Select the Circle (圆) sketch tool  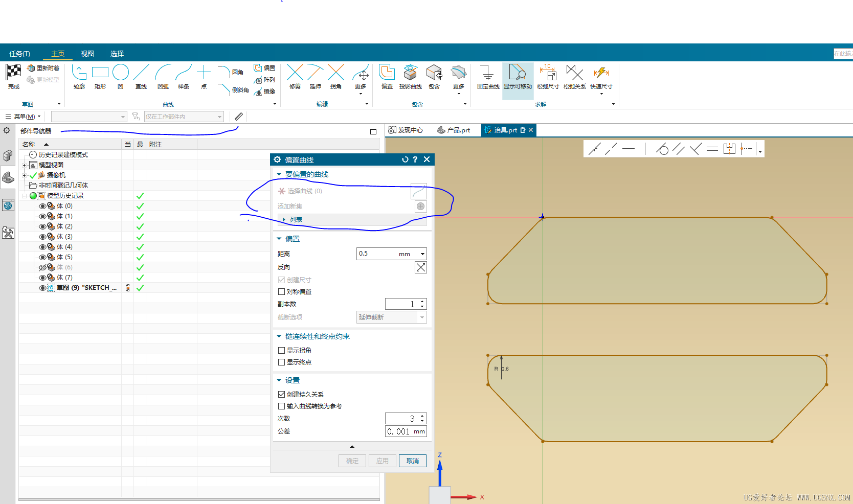pyautogui.click(x=121, y=73)
